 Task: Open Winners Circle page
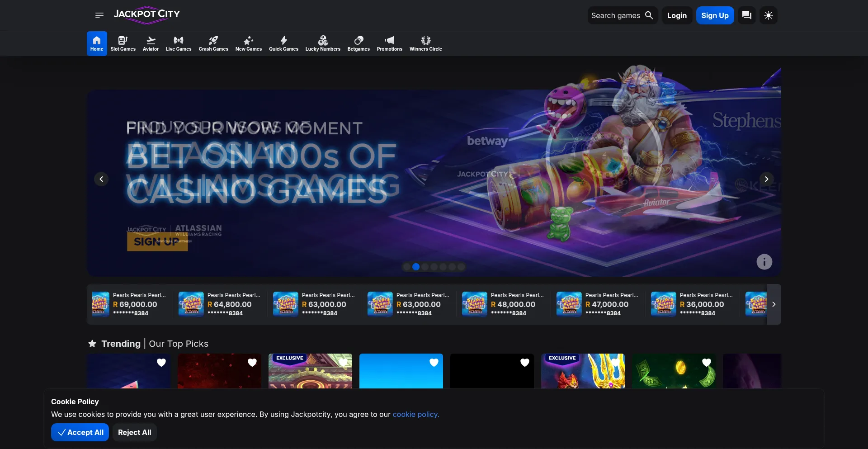(x=425, y=43)
